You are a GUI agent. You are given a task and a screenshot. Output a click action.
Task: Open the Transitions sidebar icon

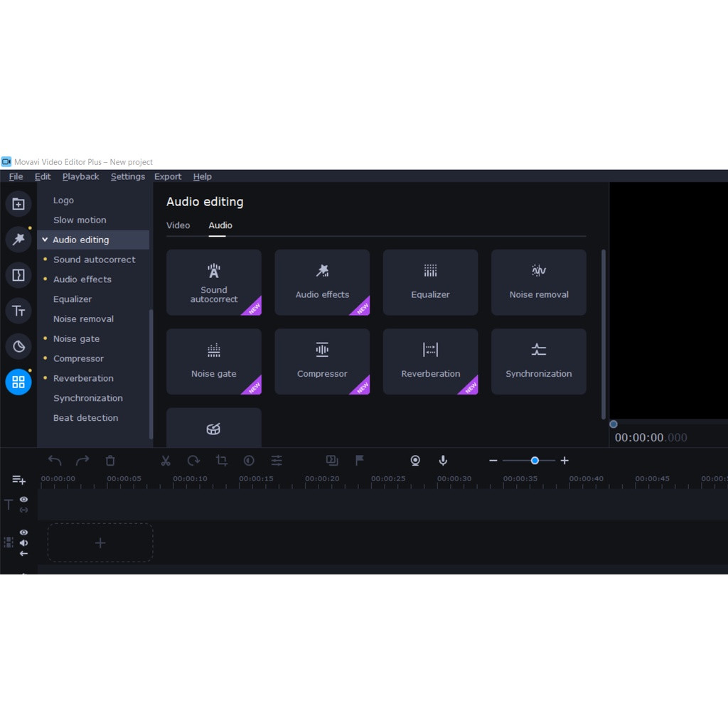click(18, 275)
